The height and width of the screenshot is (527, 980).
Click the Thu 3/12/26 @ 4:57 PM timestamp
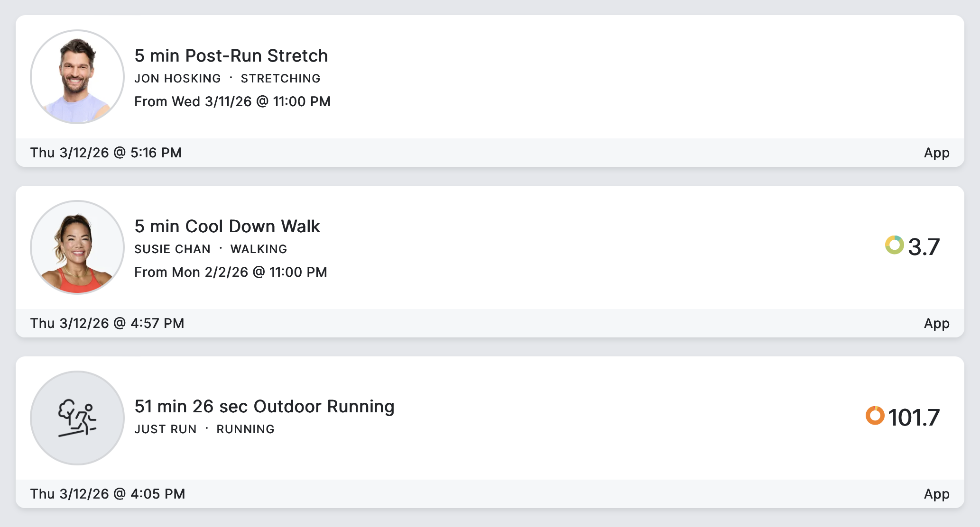[x=107, y=323]
